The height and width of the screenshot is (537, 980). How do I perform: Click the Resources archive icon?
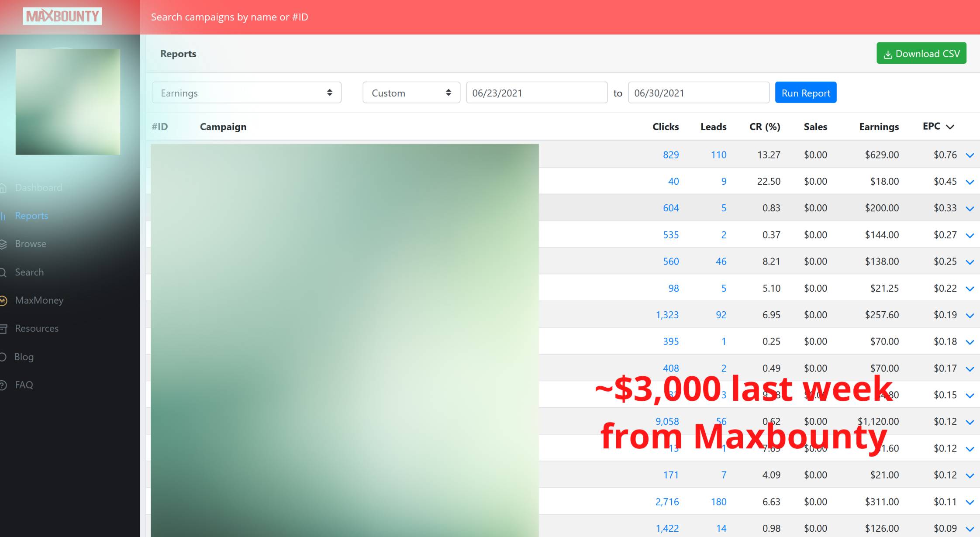[x=3, y=328]
